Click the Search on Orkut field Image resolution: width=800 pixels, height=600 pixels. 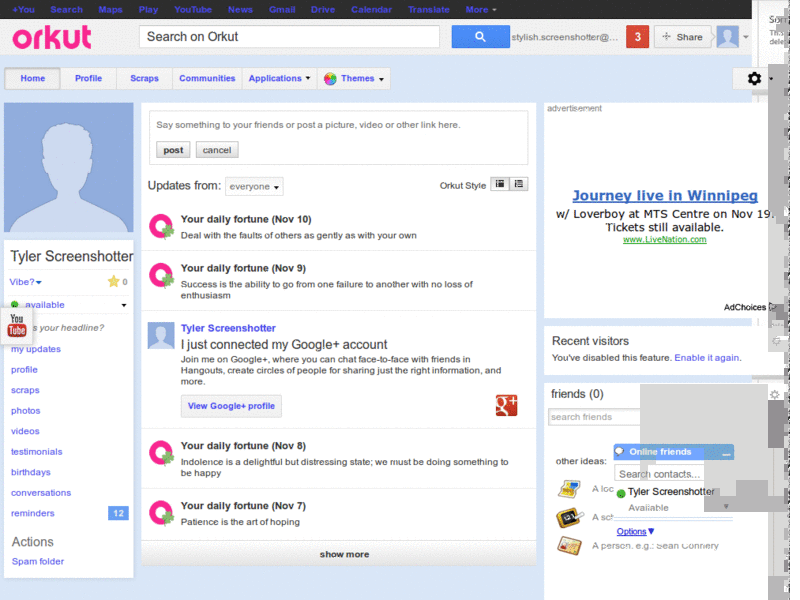(x=289, y=37)
